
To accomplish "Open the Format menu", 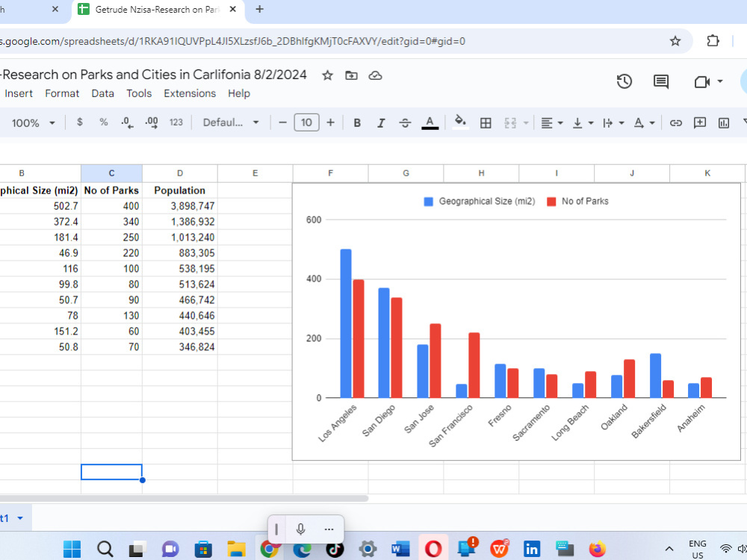I will [62, 93].
